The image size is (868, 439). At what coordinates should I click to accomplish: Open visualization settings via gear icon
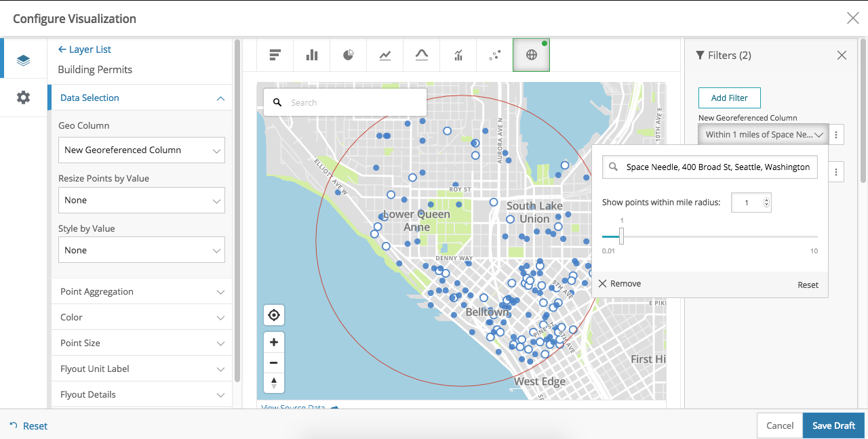point(23,97)
